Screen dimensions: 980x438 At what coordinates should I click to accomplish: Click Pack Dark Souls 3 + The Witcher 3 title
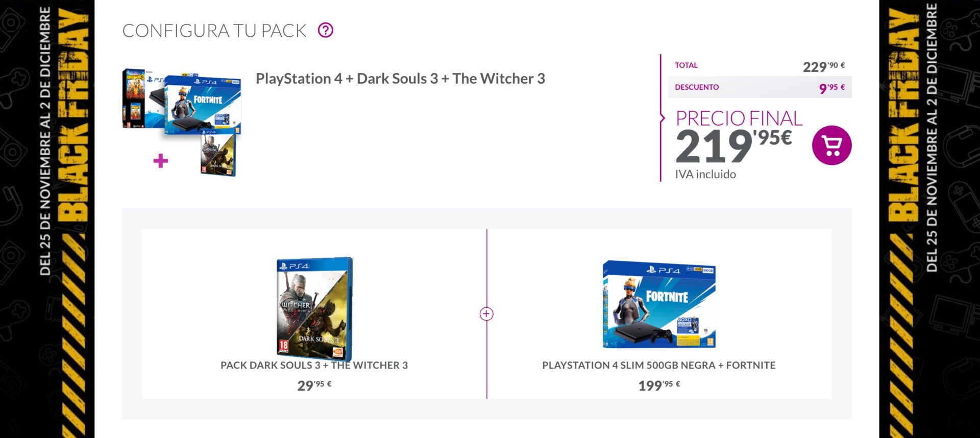(x=314, y=366)
